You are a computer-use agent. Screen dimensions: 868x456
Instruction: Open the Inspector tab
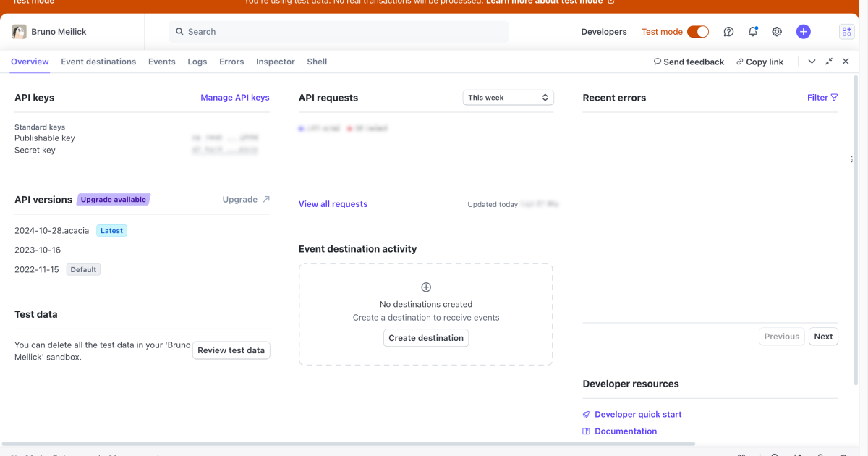pyautogui.click(x=275, y=62)
